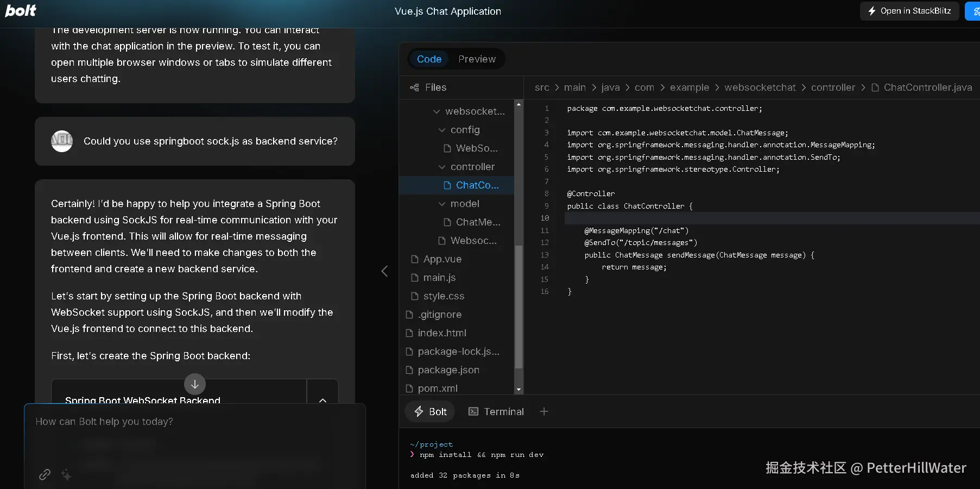Click the 'return message;' code line
Screen dimensions: 980x489
pyautogui.click(x=634, y=267)
